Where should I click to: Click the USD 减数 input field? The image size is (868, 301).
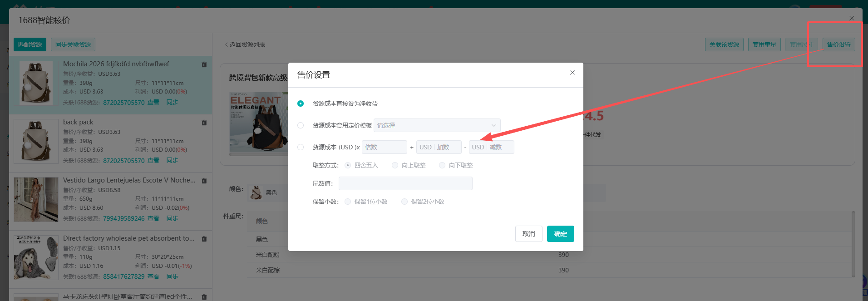pyautogui.click(x=492, y=147)
